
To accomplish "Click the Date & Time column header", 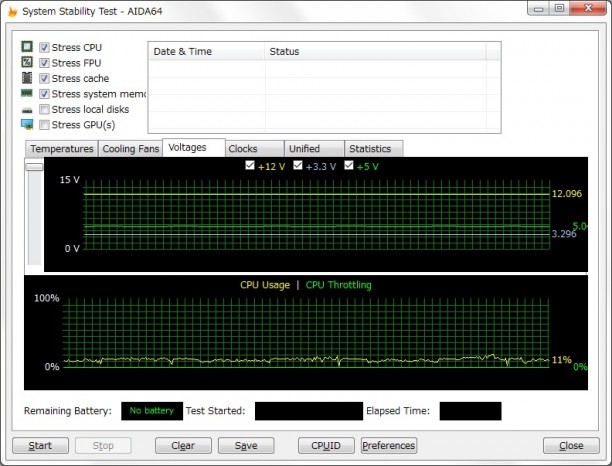I will (x=206, y=51).
